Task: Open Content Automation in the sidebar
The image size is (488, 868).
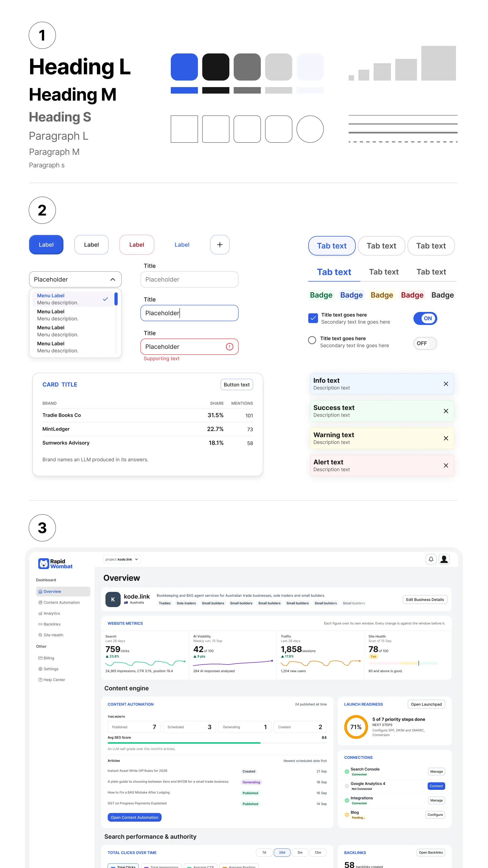Action: 63,602
